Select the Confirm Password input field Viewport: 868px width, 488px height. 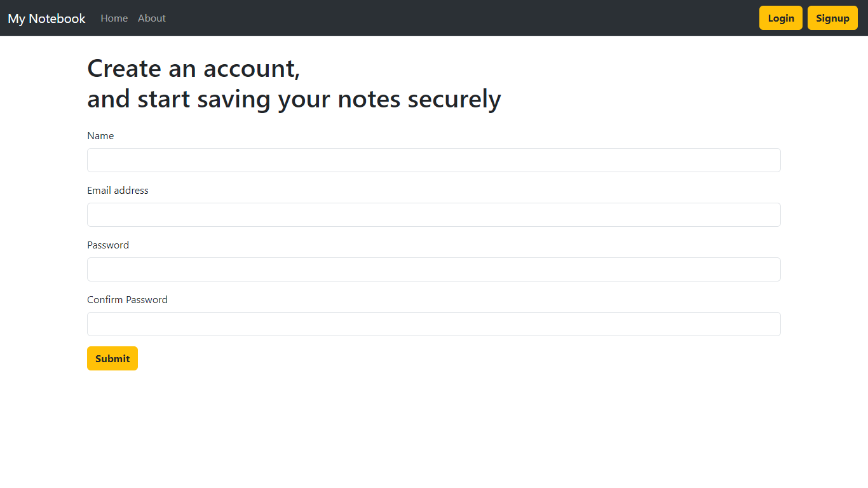point(434,324)
